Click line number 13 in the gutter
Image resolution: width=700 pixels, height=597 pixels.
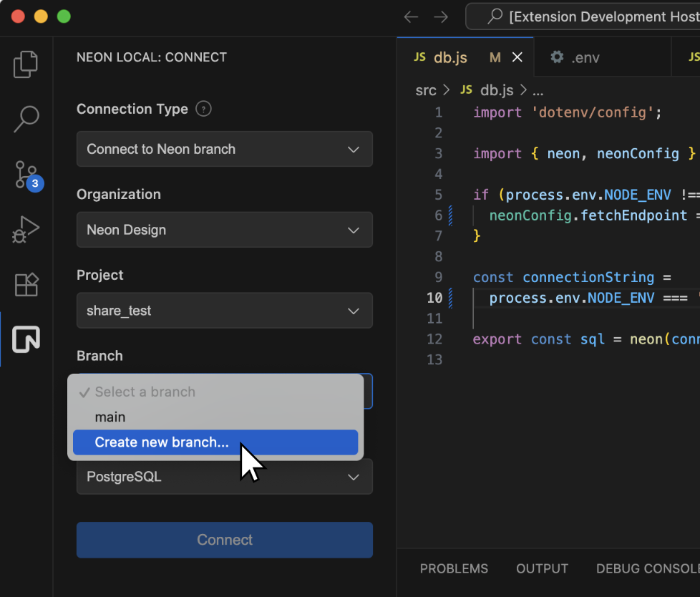coord(434,359)
